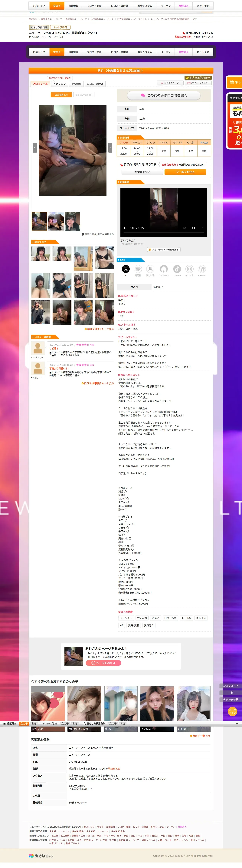Play the posted video
The height and width of the screenshot is (868, 242).
coord(125,228)
